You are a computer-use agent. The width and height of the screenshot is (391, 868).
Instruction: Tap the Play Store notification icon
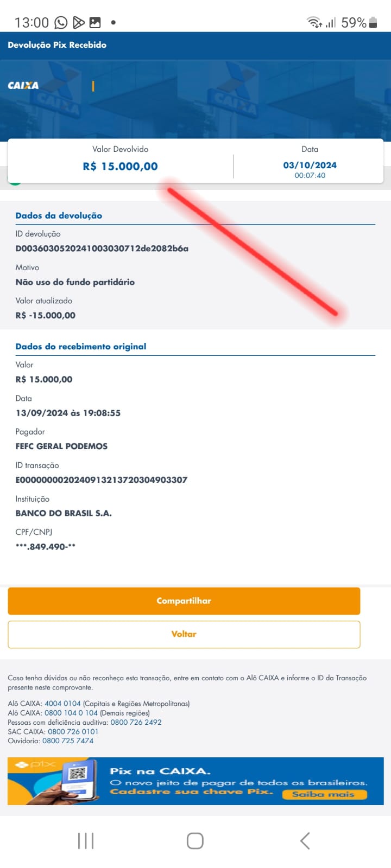coord(78,22)
